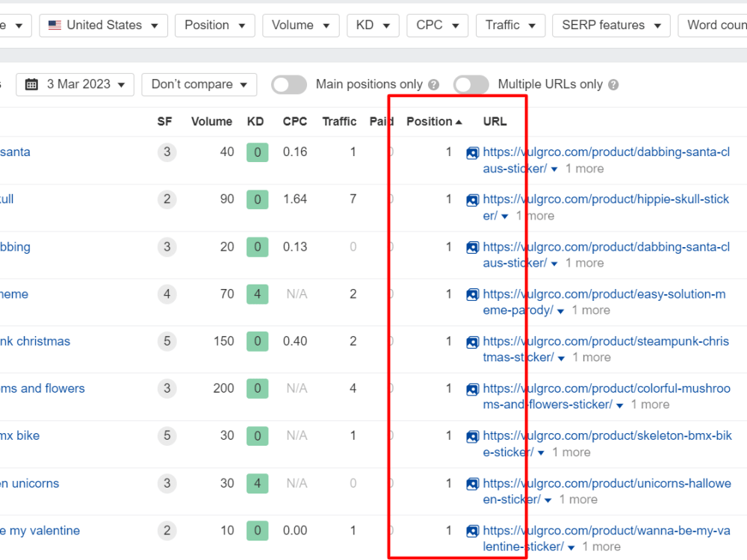This screenshot has height=560, width=747.
Task: Click SF badge 3 in santa row
Action: click(167, 152)
